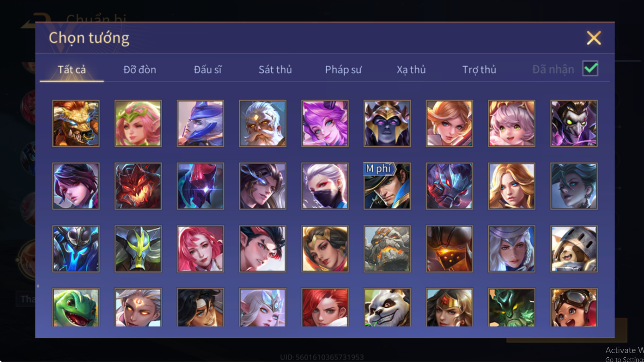Pick the pink-haired girl with leaf crown
Screen dimensions: 644x362
pos(138,124)
